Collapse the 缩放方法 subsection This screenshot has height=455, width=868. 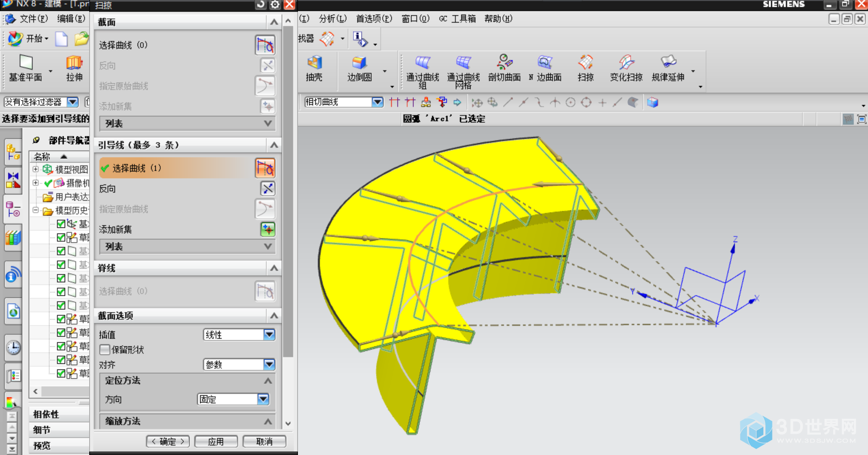(268, 421)
